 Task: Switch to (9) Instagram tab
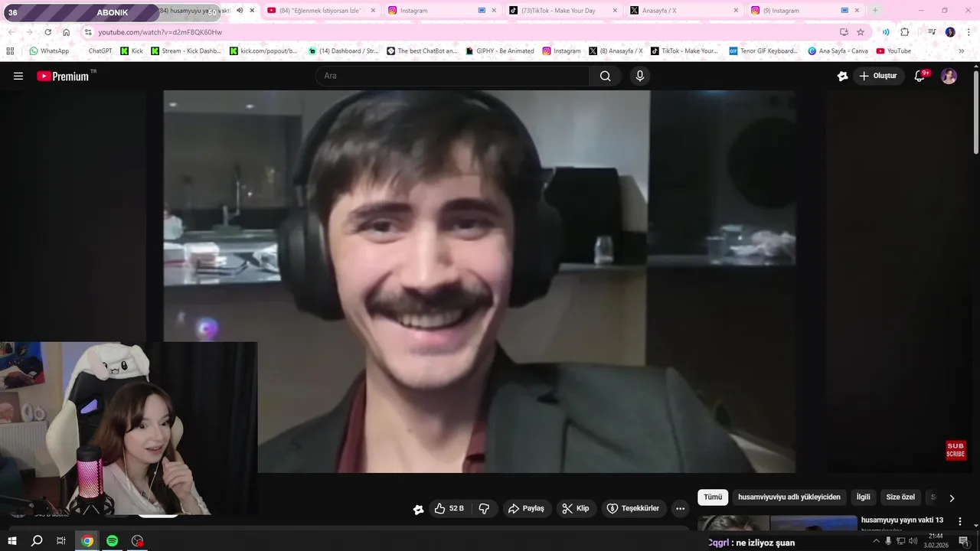pos(804,11)
